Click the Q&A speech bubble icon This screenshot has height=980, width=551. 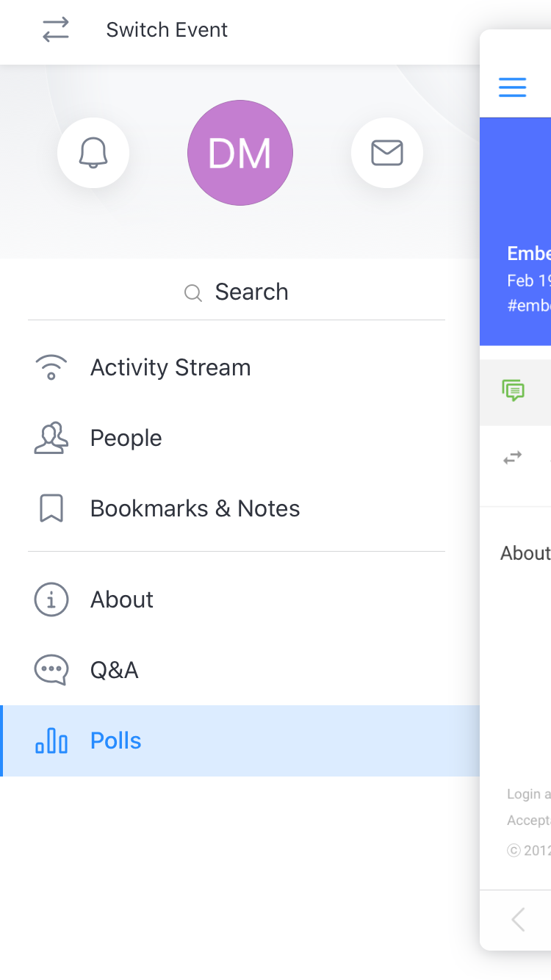(51, 670)
